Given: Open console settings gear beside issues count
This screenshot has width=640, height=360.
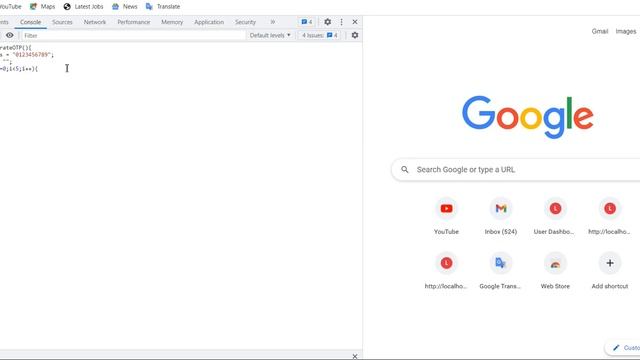Looking at the screenshot, I should pos(355,36).
